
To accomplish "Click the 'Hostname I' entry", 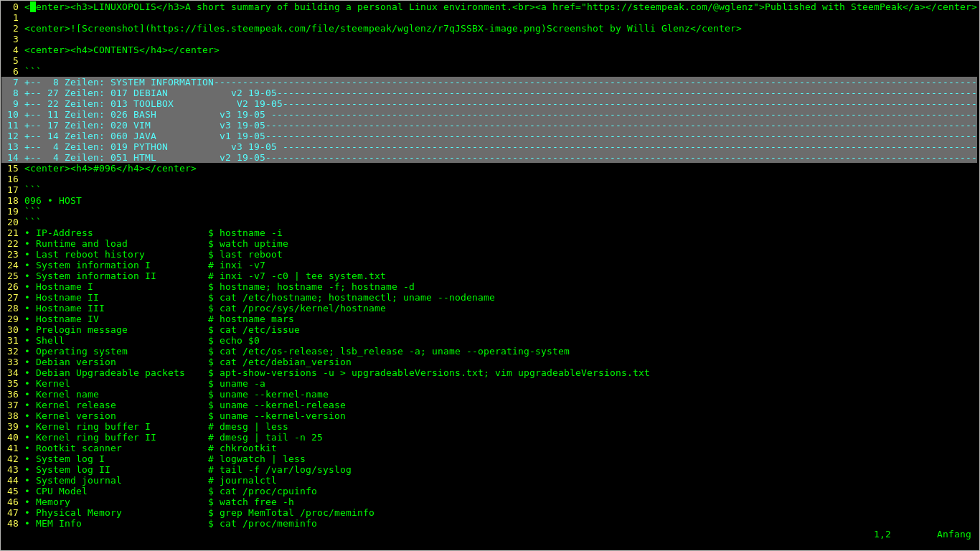I will click(x=65, y=287).
